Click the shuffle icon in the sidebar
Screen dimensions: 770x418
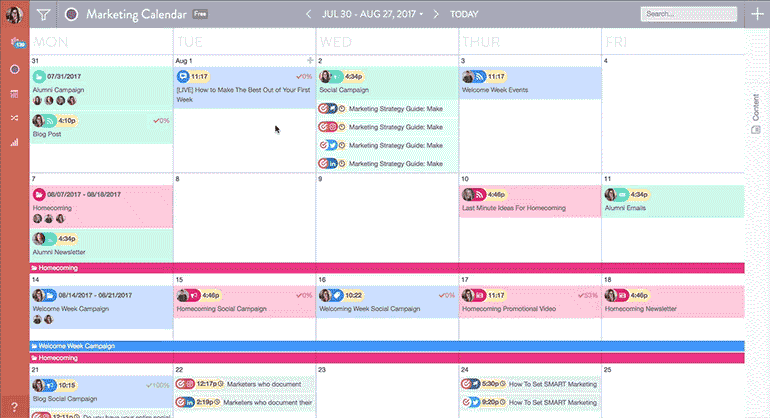point(14,118)
